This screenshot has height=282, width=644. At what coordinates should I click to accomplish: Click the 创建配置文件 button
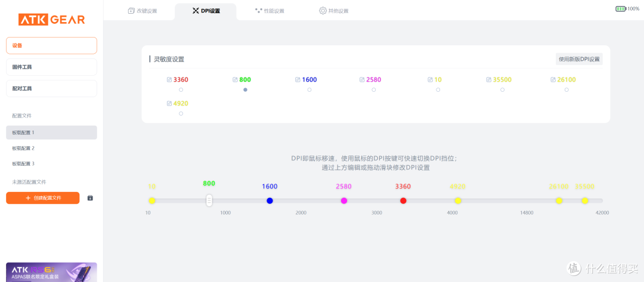[x=43, y=198]
